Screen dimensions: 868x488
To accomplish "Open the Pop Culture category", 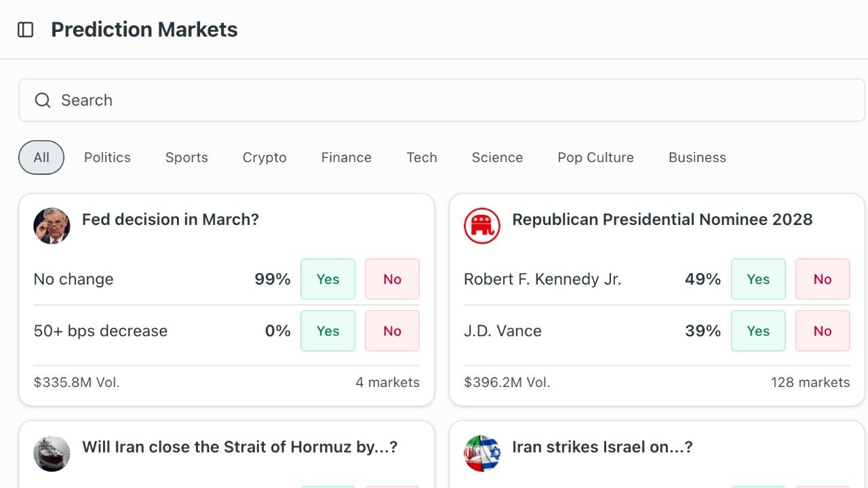I will click(x=595, y=157).
